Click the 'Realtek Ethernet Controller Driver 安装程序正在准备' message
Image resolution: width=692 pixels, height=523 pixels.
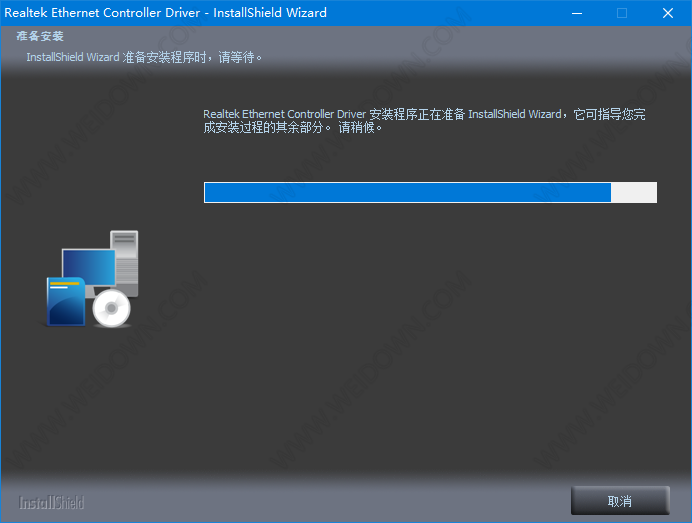coord(424,120)
